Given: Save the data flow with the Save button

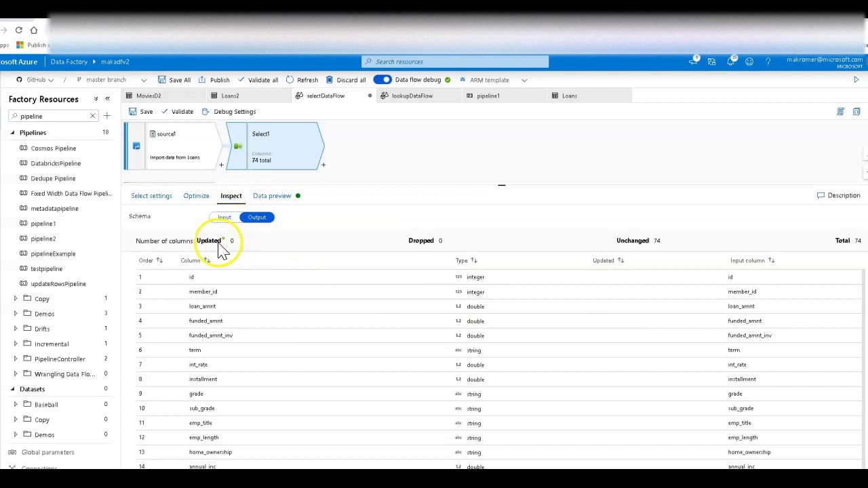Looking at the screenshot, I should pyautogui.click(x=141, y=112).
